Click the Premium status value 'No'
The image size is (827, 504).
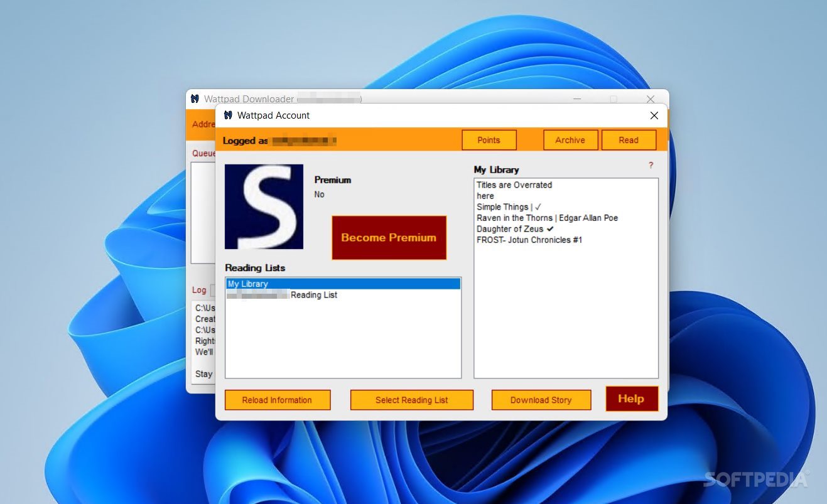320,195
